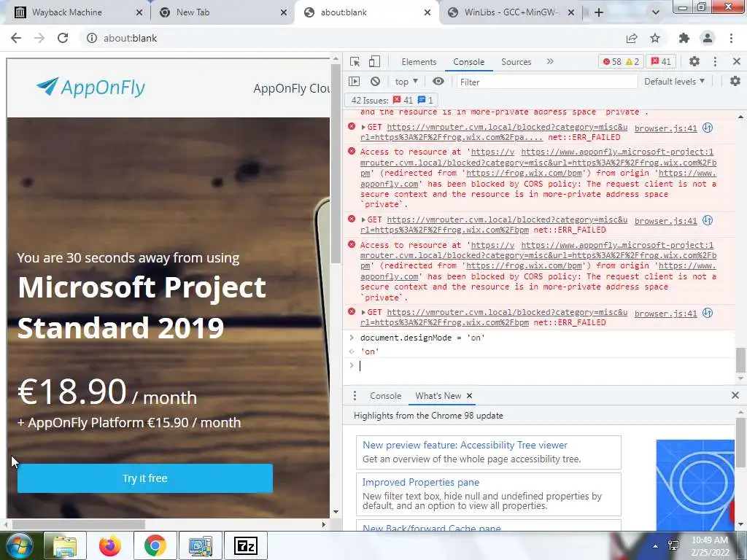Click the page horizontal scrollbar thumb
This screenshot has height=560, width=747.
(x=79, y=524)
